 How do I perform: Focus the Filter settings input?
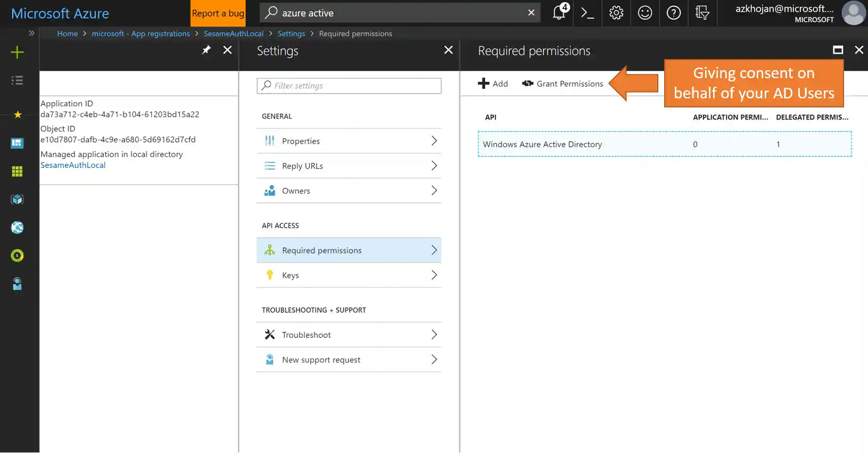click(349, 86)
